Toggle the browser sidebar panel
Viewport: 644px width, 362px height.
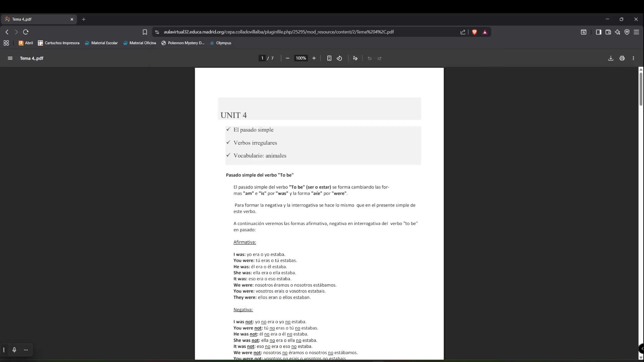598,32
